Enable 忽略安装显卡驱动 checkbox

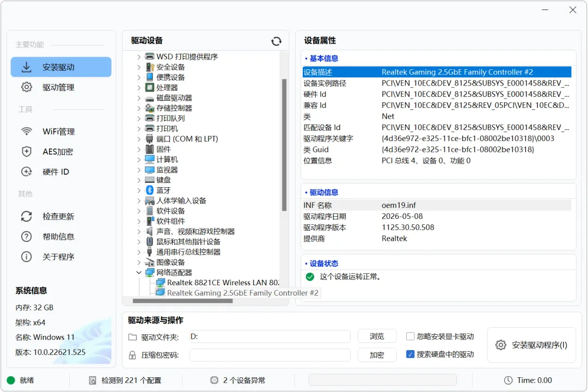[411, 336]
